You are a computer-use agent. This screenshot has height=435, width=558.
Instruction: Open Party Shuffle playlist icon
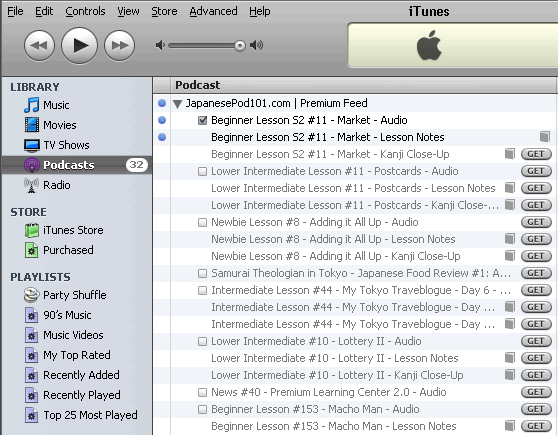tap(32, 295)
